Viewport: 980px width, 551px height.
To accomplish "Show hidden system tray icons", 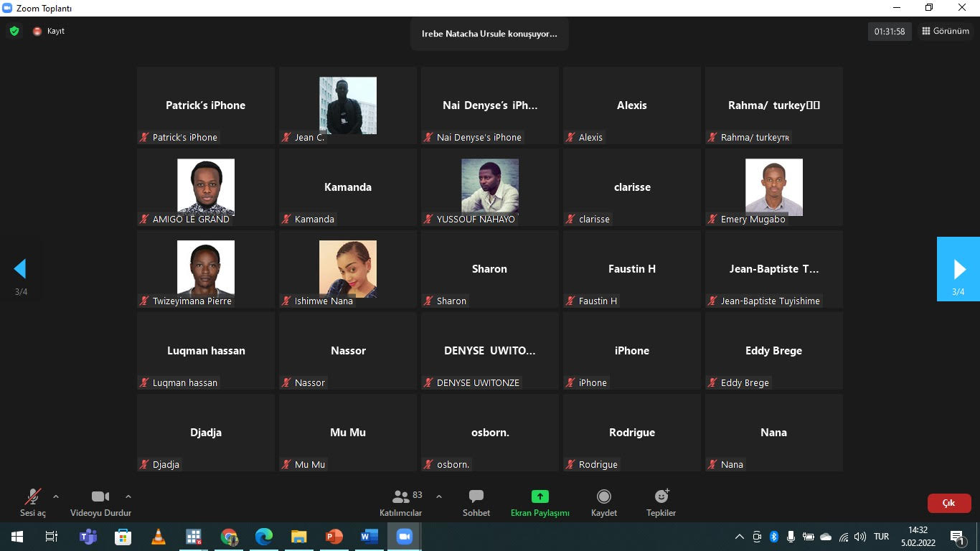I will click(x=740, y=537).
